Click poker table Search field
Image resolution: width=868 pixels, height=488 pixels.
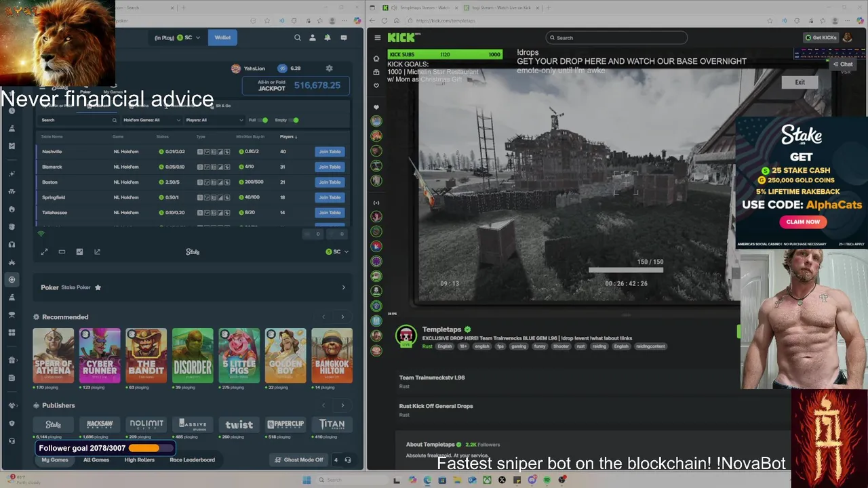click(78, 120)
